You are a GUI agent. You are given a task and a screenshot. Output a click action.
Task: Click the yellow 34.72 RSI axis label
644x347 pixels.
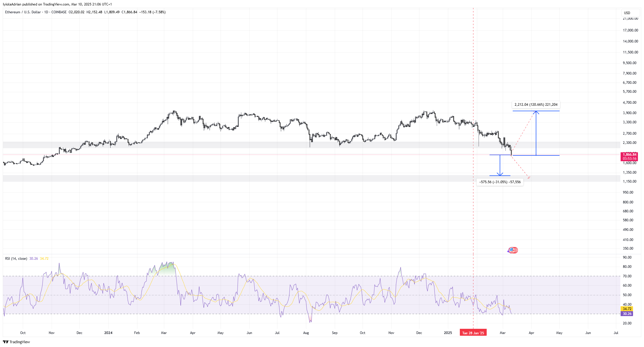(x=627, y=309)
